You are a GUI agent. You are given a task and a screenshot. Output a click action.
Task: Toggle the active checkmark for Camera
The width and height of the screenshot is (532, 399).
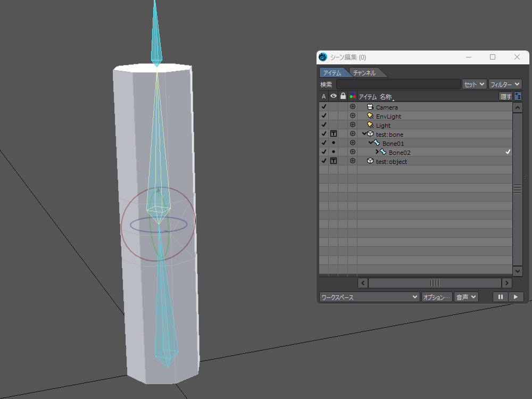(x=323, y=107)
